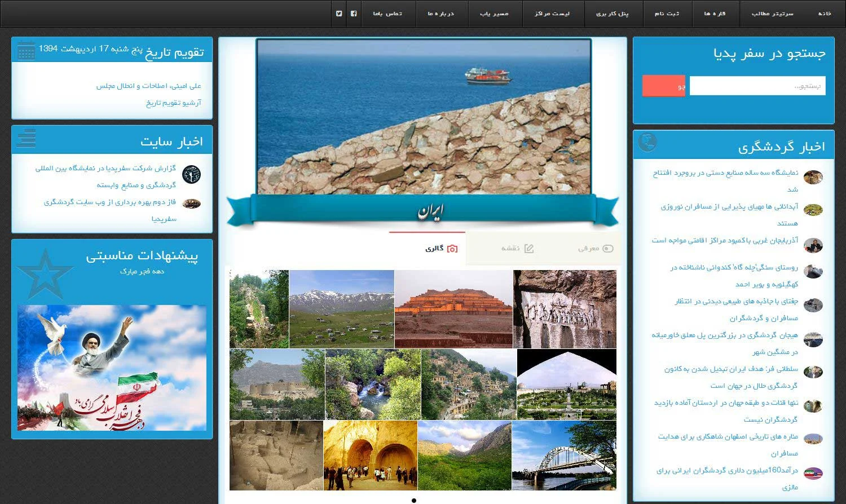Open the stone arches with visitors gallery photo
Viewport: 846px width, 504px height.
coord(371,456)
